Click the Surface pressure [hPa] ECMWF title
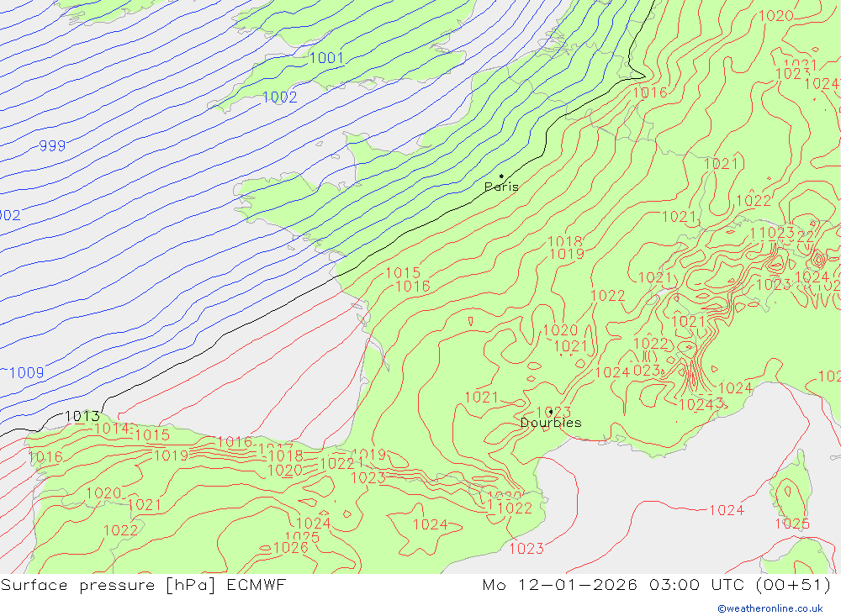 coord(143,584)
